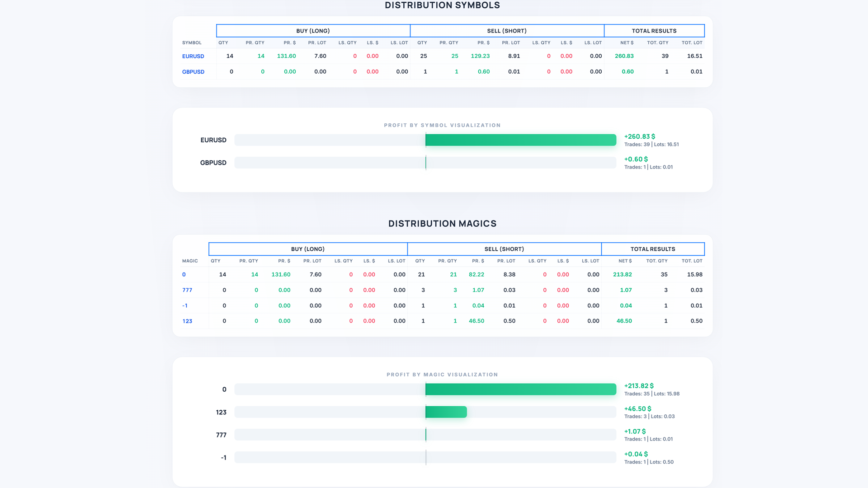Click SELL (SHORT) header in magics table
This screenshot has width=868, height=488.
pyautogui.click(x=504, y=249)
